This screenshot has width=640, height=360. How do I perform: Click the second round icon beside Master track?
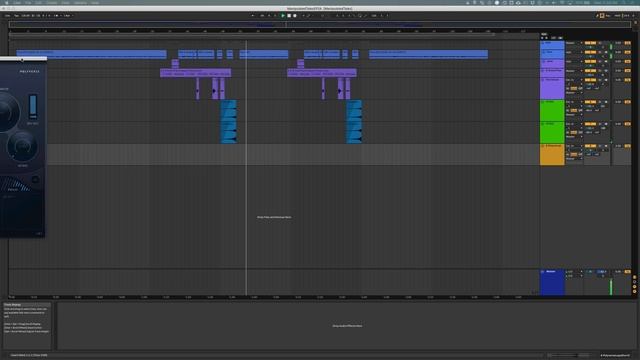634,282
